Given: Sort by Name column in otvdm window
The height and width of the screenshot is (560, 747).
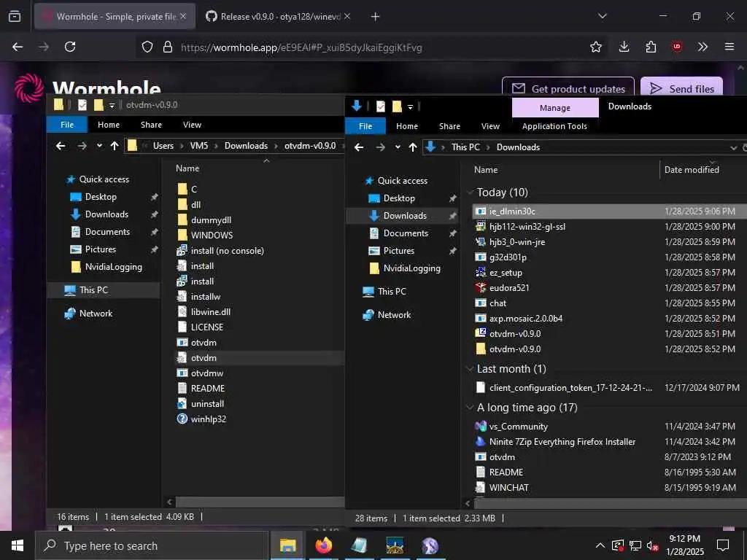Looking at the screenshot, I should pyautogui.click(x=187, y=168).
